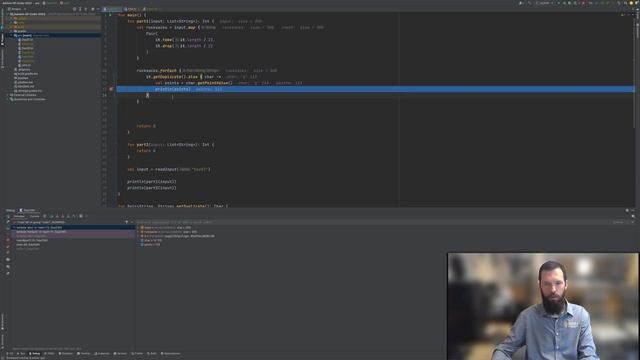Image resolution: width=640 pixels, height=360 pixels.
Task: Open the Run tool window button in the bottom bar
Action: (x=21, y=353)
